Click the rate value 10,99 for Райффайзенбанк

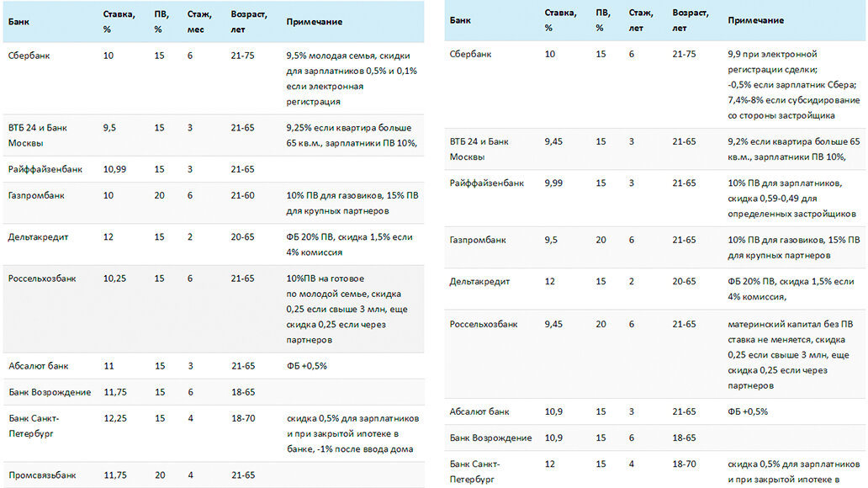point(114,169)
